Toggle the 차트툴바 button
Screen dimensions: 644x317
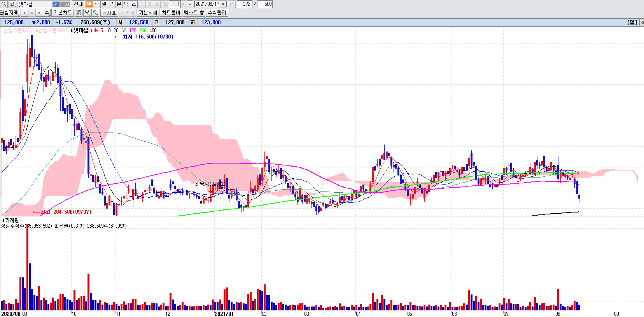pyautogui.click(x=171, y=13)
